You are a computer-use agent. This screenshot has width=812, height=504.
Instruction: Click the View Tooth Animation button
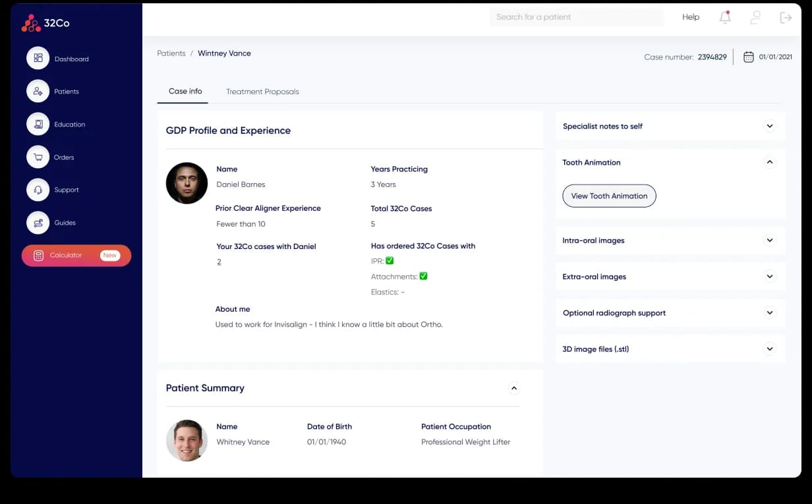click(x=609, y=196)
